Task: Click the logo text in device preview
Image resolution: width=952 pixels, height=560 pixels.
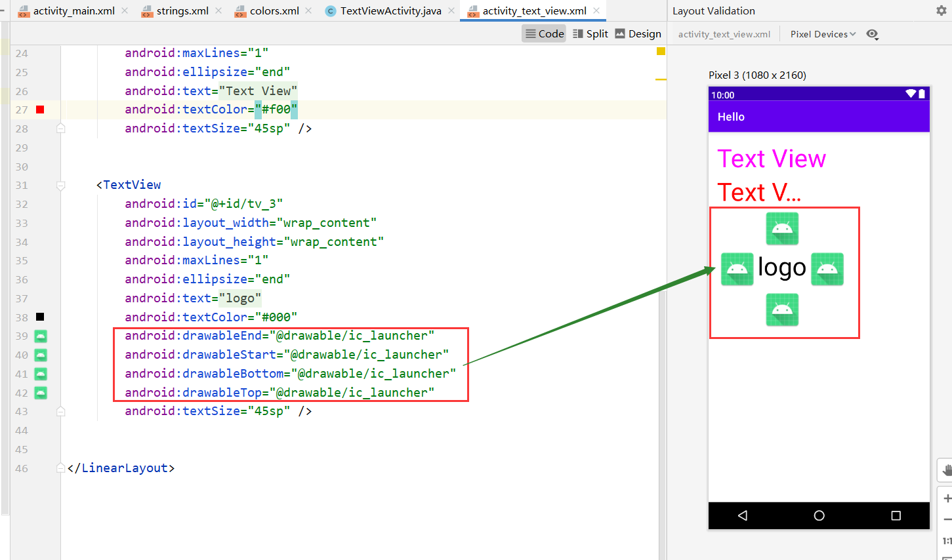Action: (x=781, y=268)
